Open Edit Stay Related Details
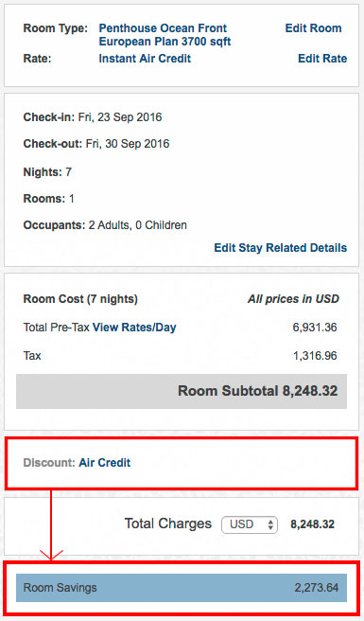364x621 pixels. [x=281, y=248]
